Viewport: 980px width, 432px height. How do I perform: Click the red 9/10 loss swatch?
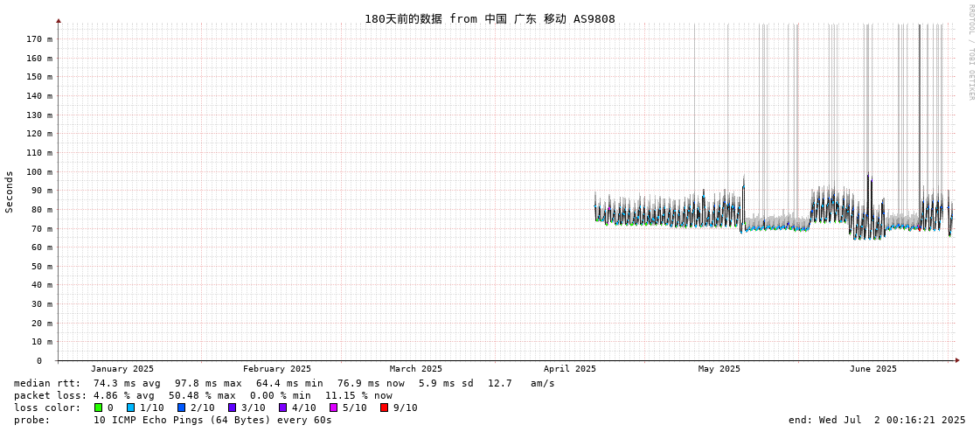(x=385, y=408)
